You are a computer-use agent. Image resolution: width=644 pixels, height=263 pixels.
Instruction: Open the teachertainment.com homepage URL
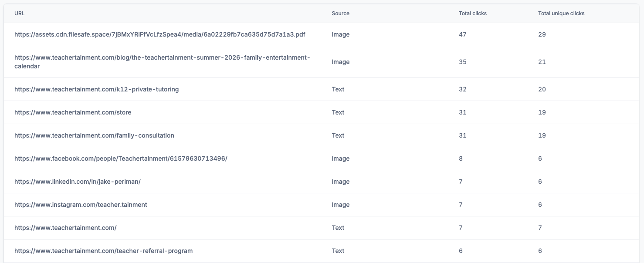tap(65, 228)
